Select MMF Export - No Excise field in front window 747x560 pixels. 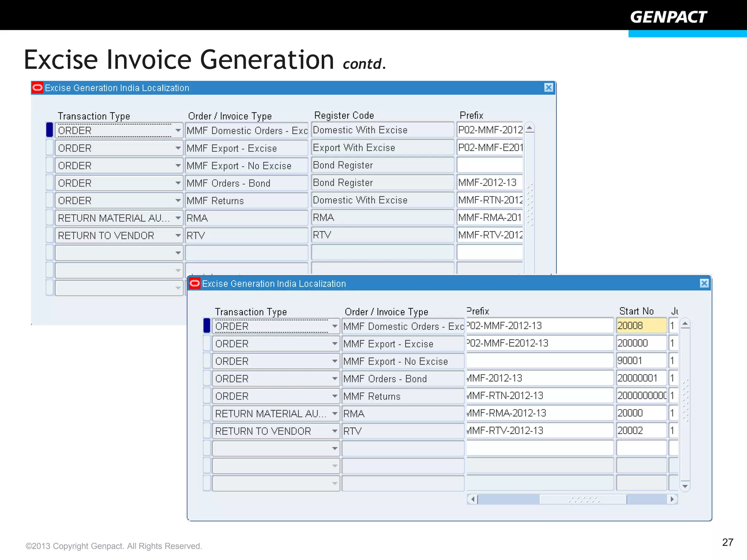point(403,361)
